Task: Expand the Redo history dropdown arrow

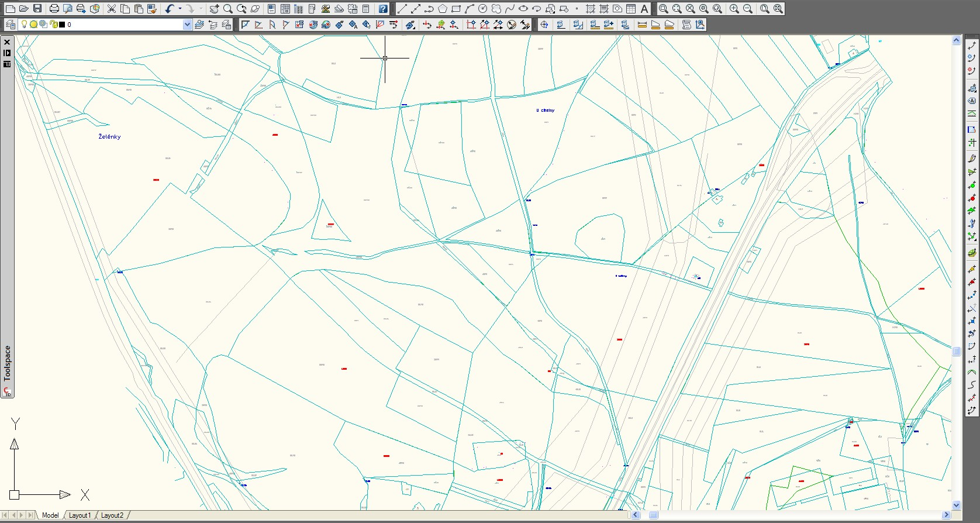Action: pos(201,9)
